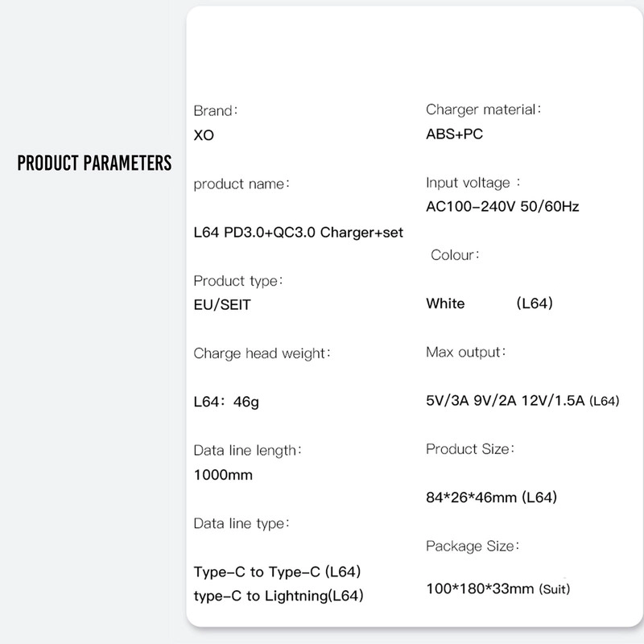
Task: Click type-C to Lightning(L64) text
Action: coord(279,596)
